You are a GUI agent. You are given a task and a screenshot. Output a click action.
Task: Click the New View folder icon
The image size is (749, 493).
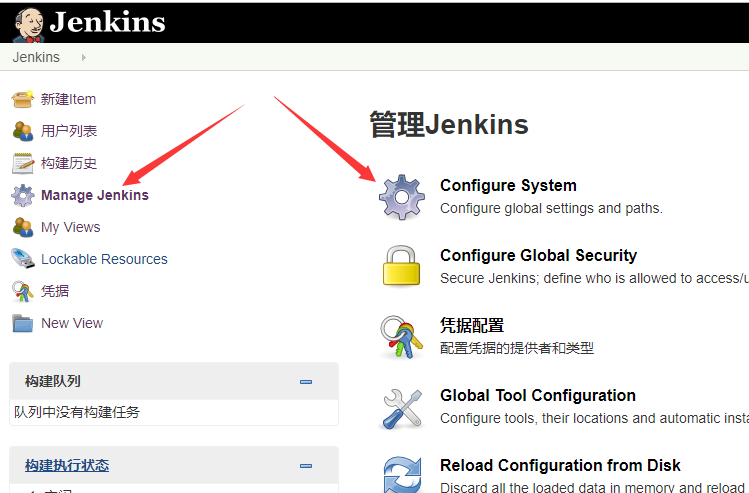[22, 323]
